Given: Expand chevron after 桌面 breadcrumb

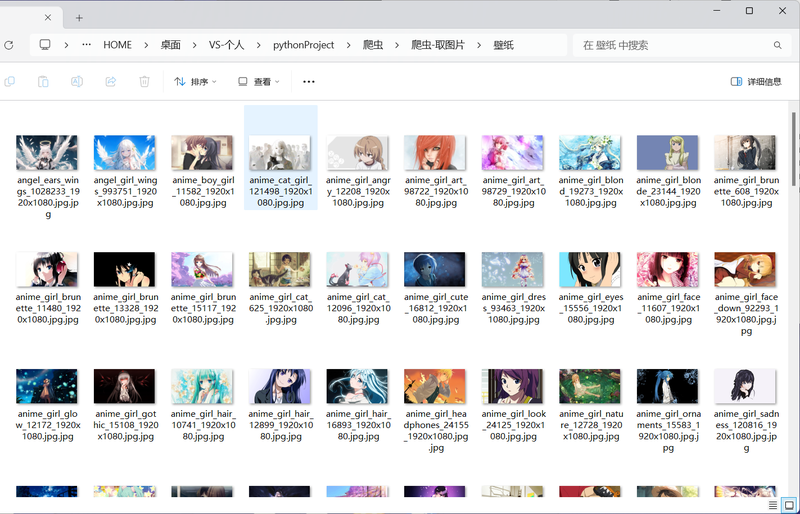Looking at the screenshot, I should click(194, 45).
